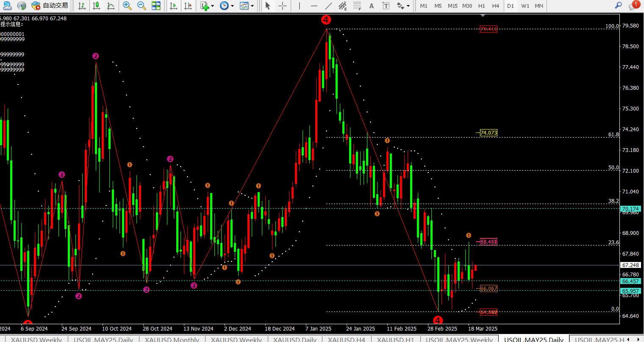Toggle candlestick chart display
The width and height of the screenshot is (644, 342).
(97, 6)
